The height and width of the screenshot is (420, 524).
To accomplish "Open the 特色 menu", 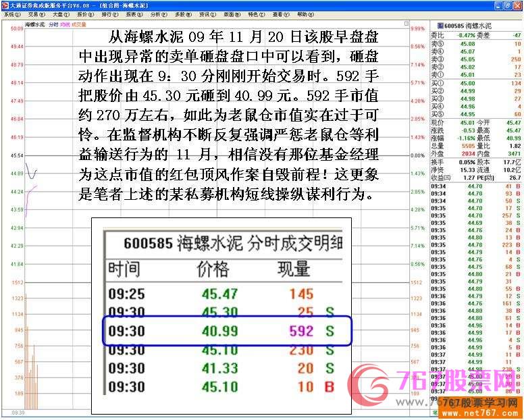I will pyautogui.click(x=257, y=15).
